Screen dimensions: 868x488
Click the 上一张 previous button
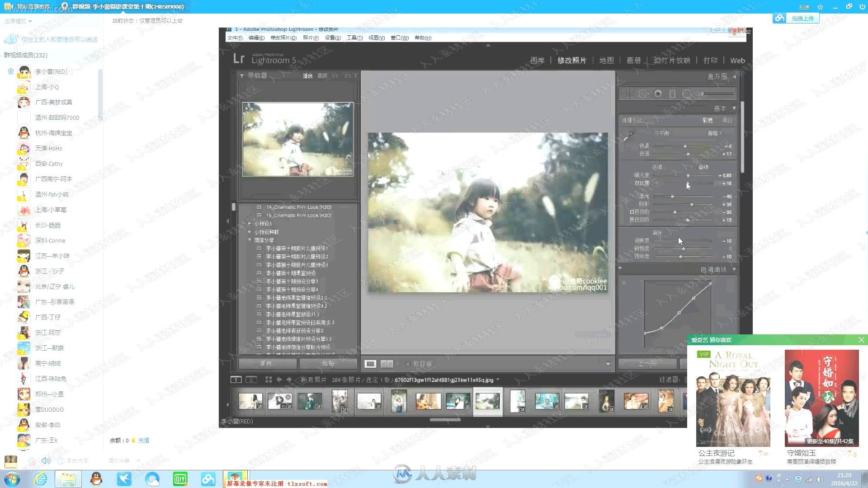(647, 363)
